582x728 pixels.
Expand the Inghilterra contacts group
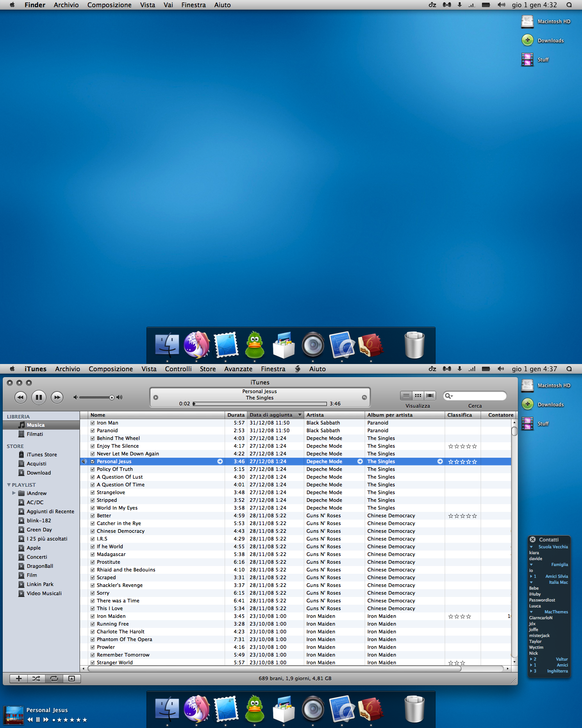click(x=531, y=671)
